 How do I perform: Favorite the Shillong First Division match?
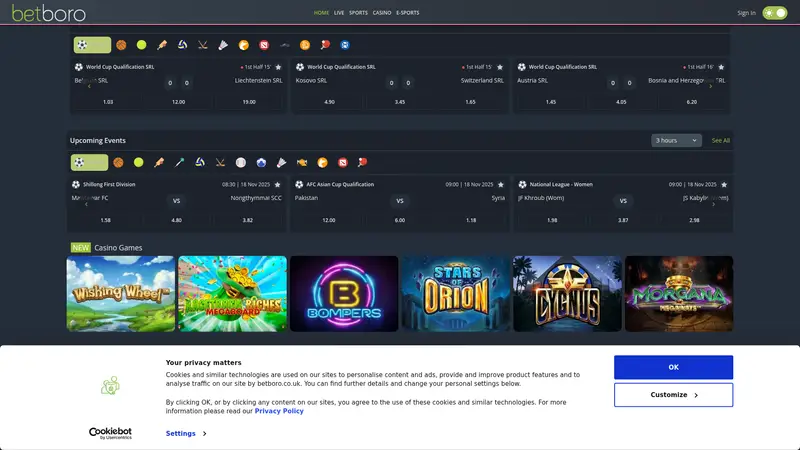click(x=278, y=185)
